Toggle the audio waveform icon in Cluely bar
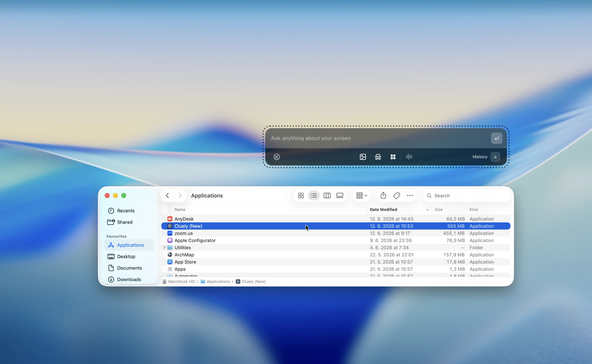 coord(409,157)
